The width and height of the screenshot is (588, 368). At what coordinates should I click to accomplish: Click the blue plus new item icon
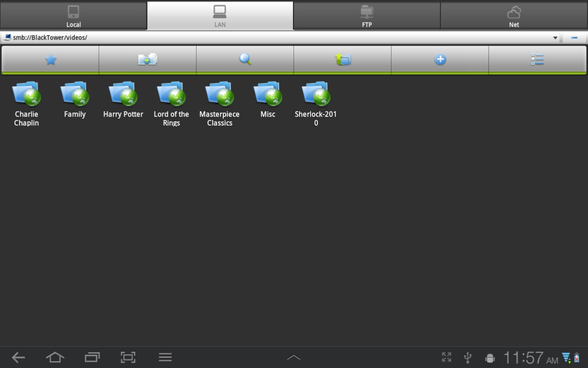[x=440, y=59]
